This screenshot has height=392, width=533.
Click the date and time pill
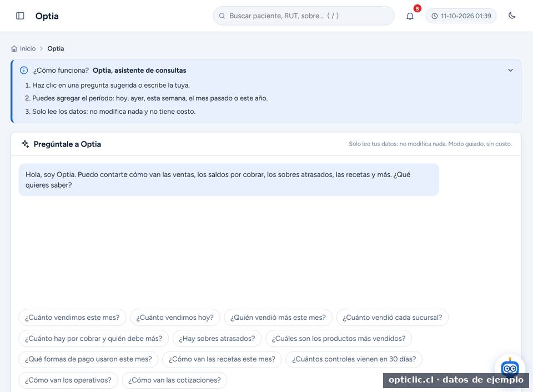461,16
